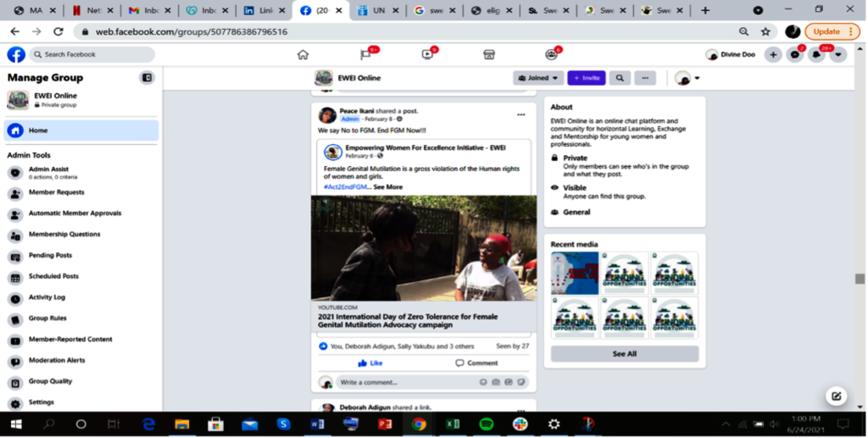Open the Marketplace icon
Image resolution: width=868 pixels, height=438 pixels.
tap(489, 54)
